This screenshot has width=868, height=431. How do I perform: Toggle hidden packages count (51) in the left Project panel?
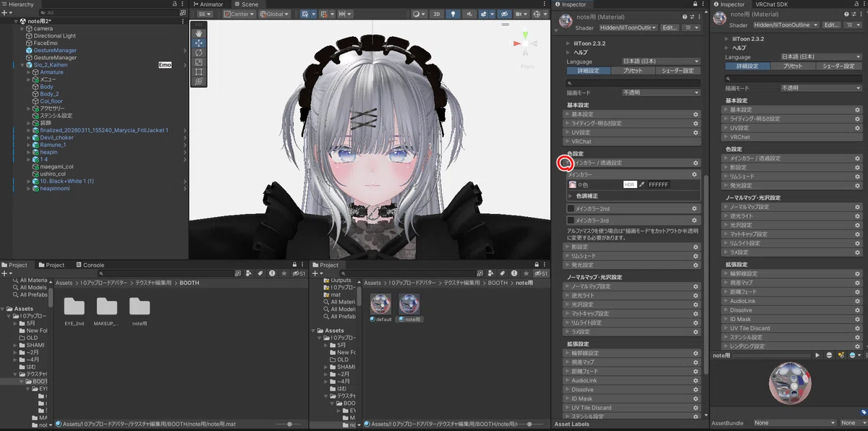click(298, 274)
